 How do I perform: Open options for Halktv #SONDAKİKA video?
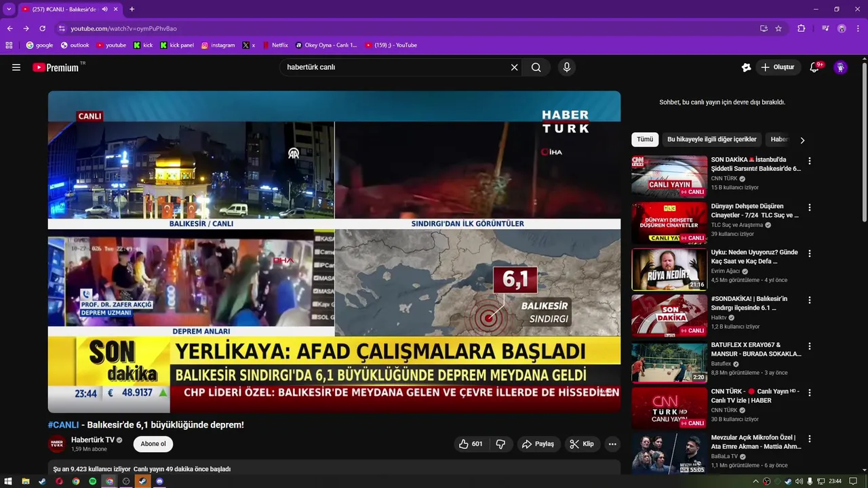(809, 300)
